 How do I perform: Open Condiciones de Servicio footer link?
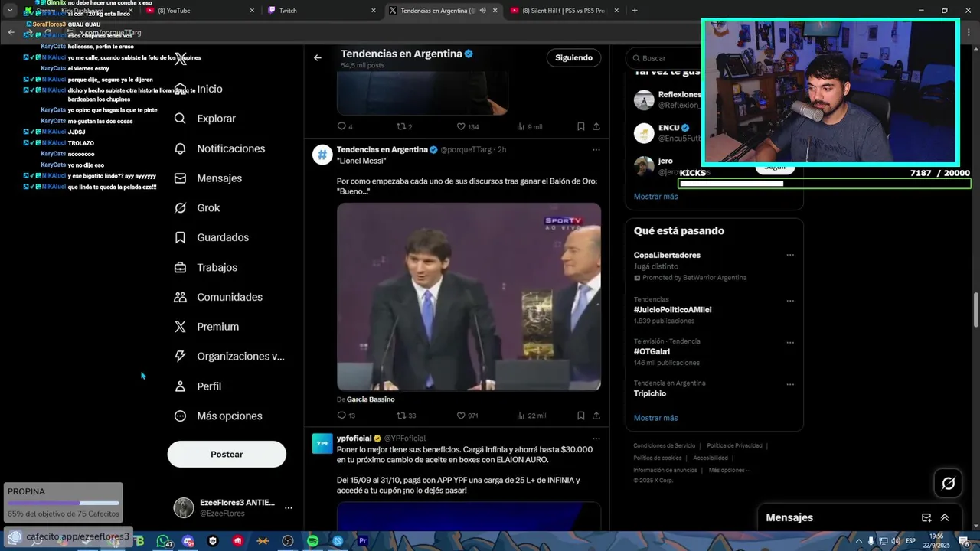coord(664,445)
